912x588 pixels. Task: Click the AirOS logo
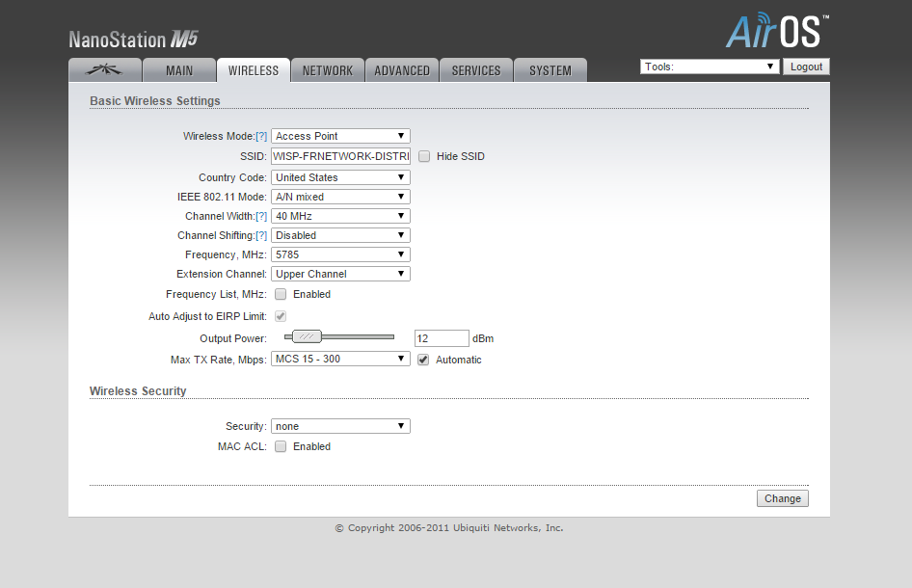tap(777, 32)
